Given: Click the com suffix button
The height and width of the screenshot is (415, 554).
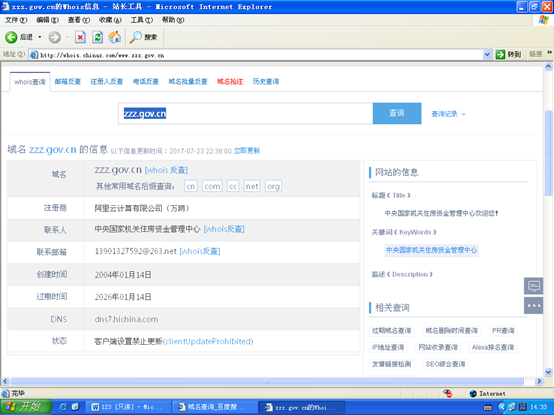Looking at the screenshot, I should 212,186.
